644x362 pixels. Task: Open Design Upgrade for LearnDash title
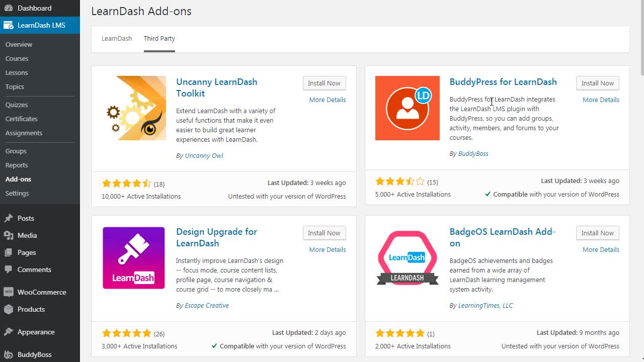216,237
